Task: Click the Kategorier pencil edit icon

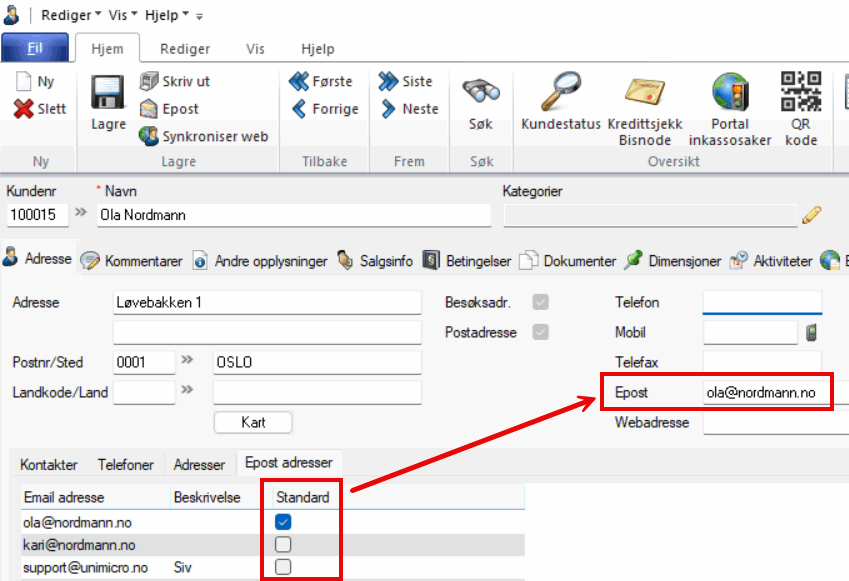Action: point(811,214)
